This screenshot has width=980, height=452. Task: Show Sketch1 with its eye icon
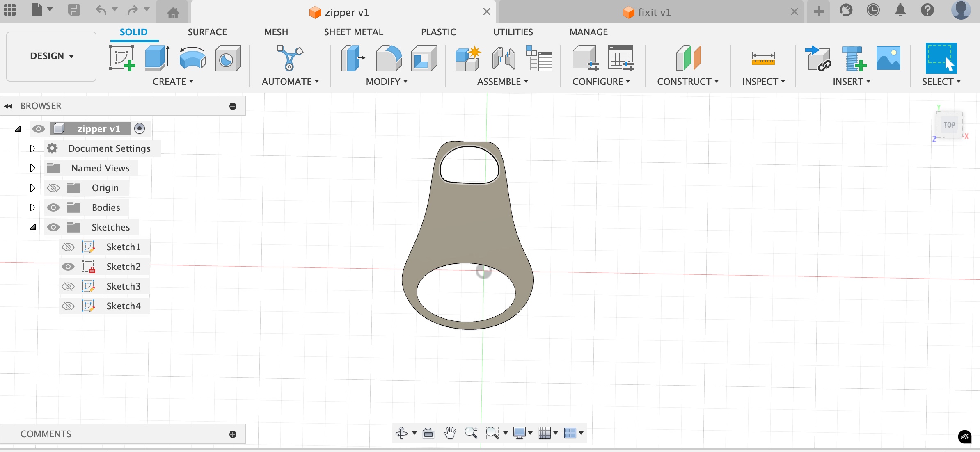click(68, 247)
